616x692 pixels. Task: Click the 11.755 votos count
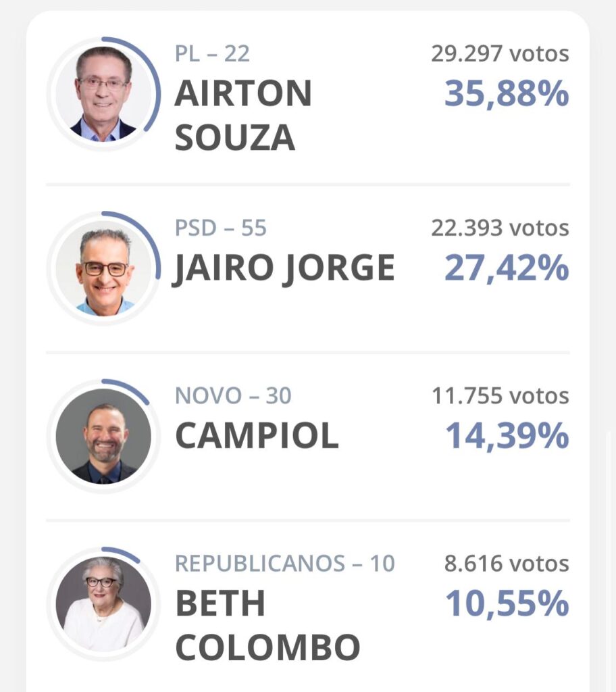[500, 396]
